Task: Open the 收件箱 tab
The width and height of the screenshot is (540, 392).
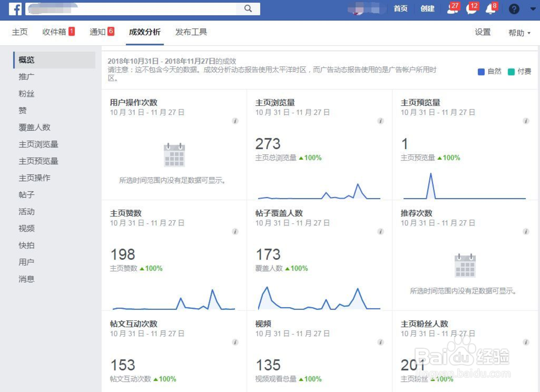Action: tap(58, 32)
